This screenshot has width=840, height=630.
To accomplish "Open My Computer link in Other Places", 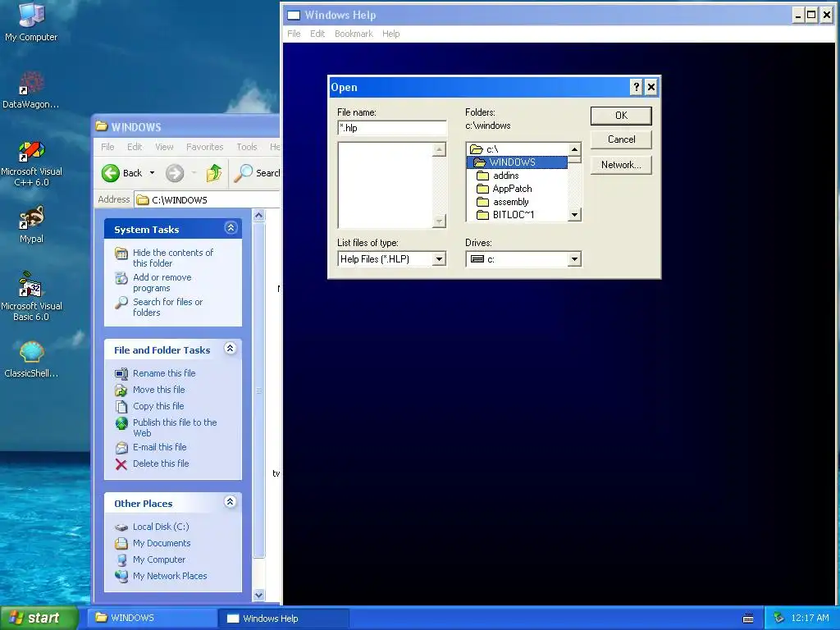I will pyautogui.click(x=158, y=559).
